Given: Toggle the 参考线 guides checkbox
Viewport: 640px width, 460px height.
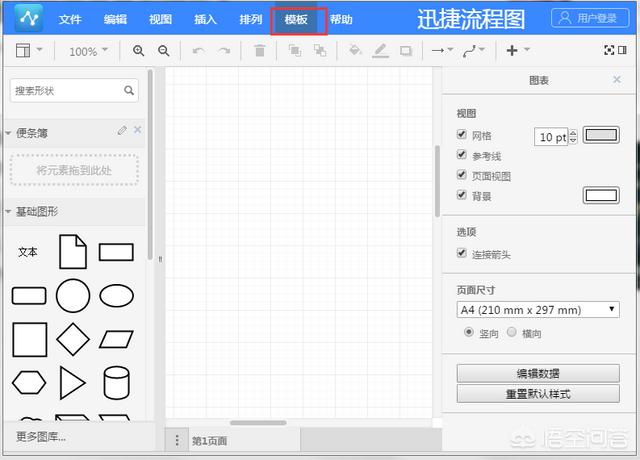Looking at the screenshot, I should pos(462,154).
